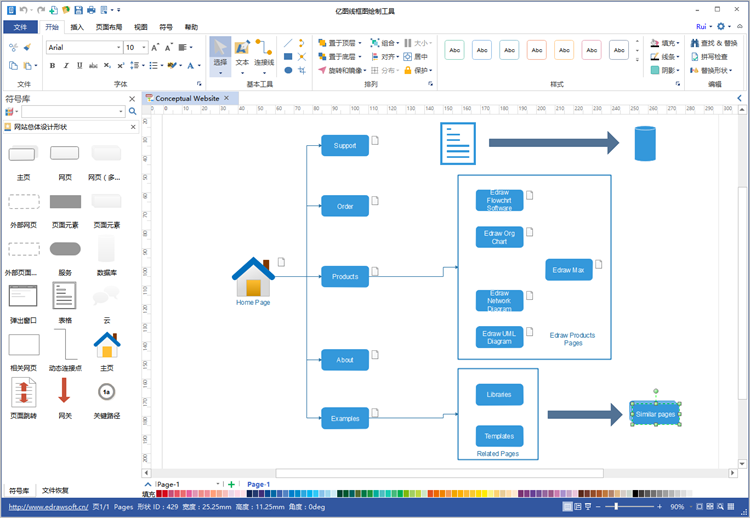Toggle strikethrough formatting
750x518 pixels.
click(x=93, y=66)
